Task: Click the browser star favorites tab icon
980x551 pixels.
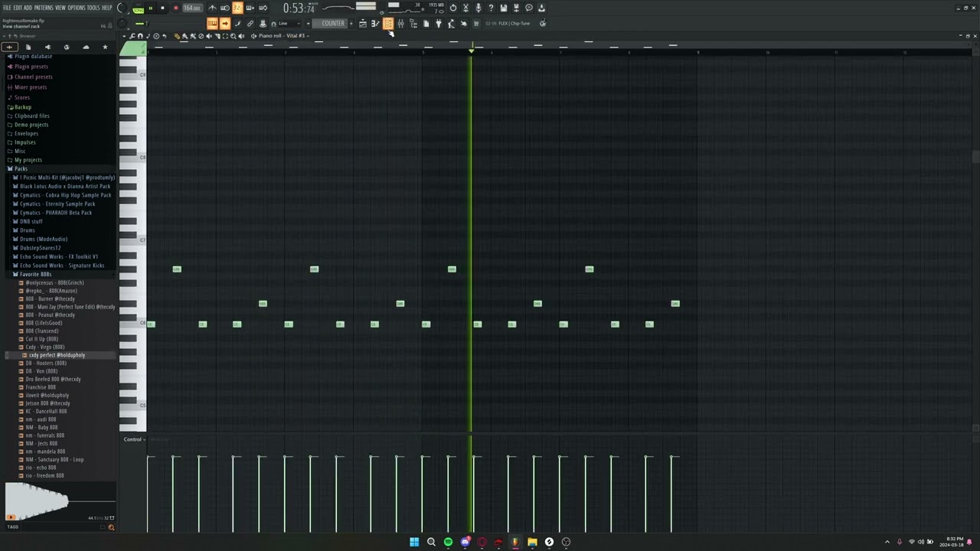Action: point(105,47)
